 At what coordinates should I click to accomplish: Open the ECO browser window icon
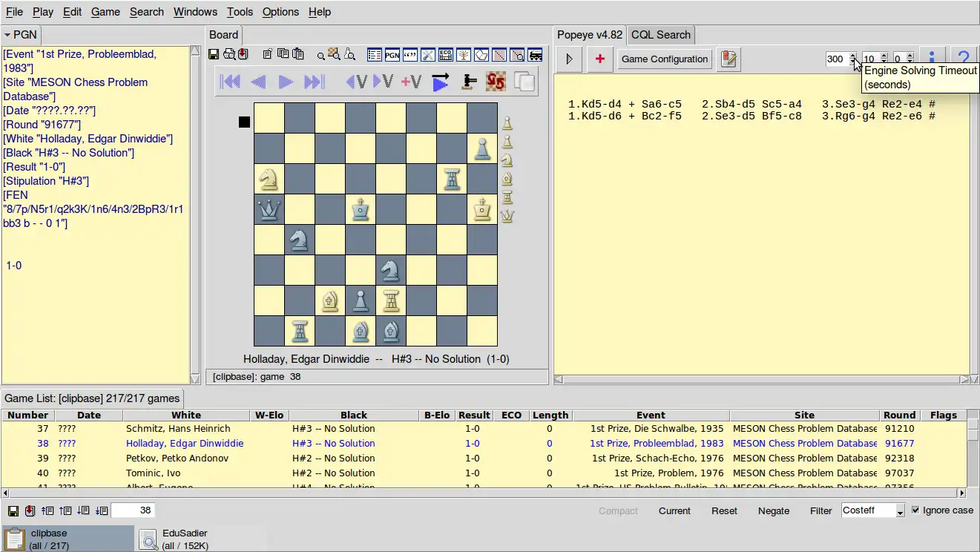(445, 54)
